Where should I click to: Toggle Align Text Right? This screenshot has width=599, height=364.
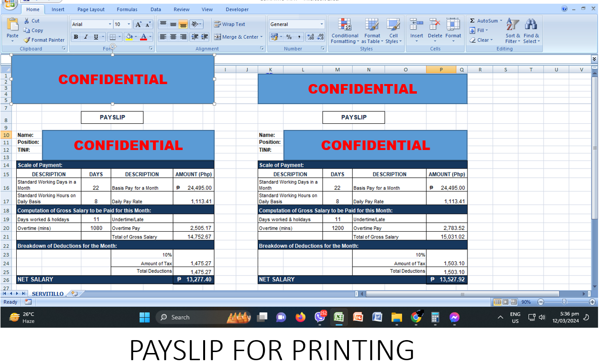click(x=183, y=37)
